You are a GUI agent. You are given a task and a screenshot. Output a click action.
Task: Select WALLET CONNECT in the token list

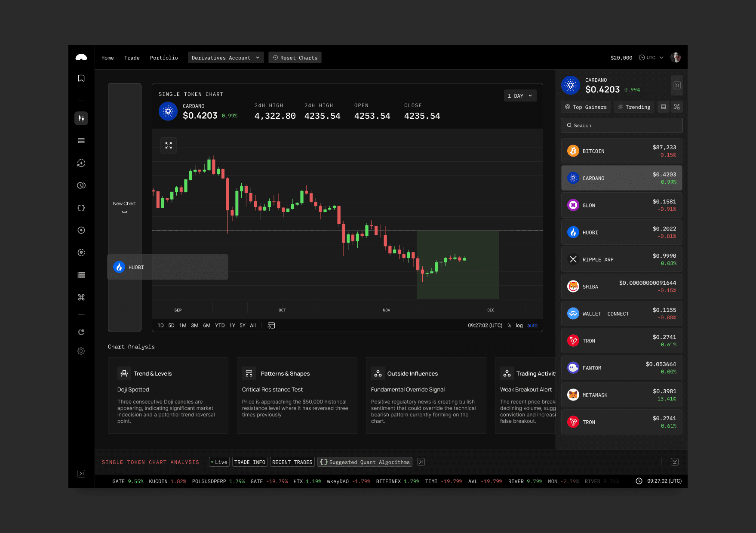[x=622, y=314]
